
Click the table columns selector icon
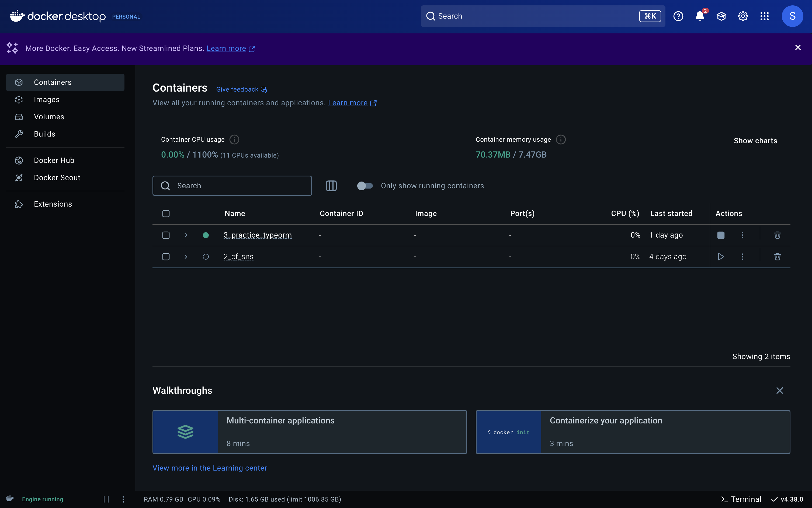[x=331, y=186]
